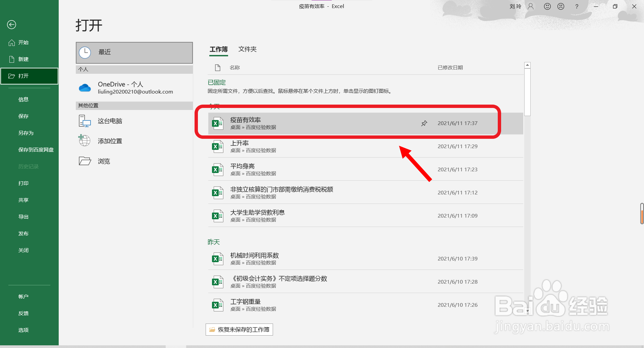
Task: Open 帐户 settings
Action: click(x=29, y=297)
